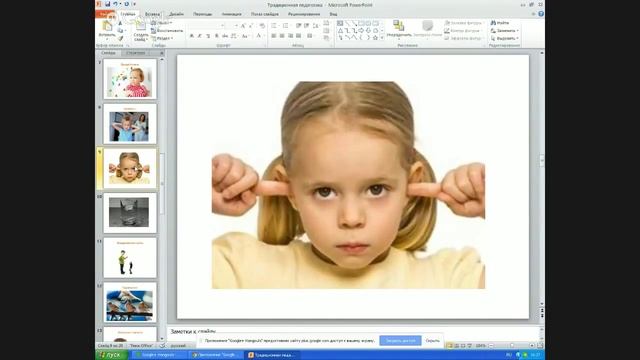Click the Cut scissors icon

(120, 23)
